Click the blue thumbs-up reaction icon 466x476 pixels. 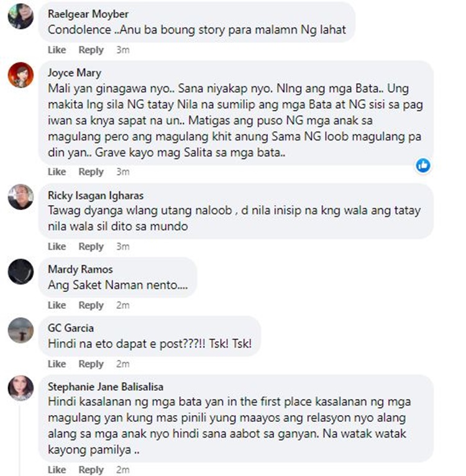(x=423, y=165)
